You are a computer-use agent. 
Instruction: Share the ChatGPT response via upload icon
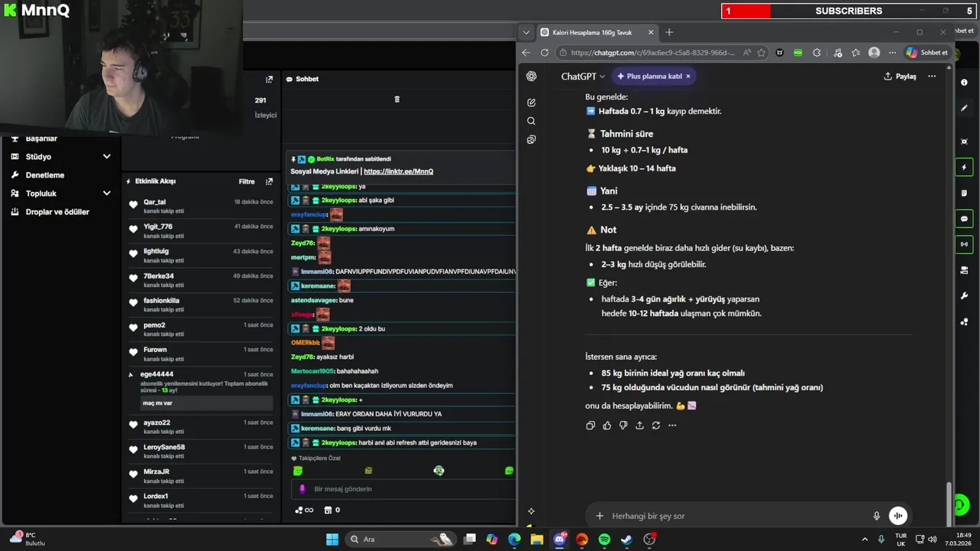point(639,425)
